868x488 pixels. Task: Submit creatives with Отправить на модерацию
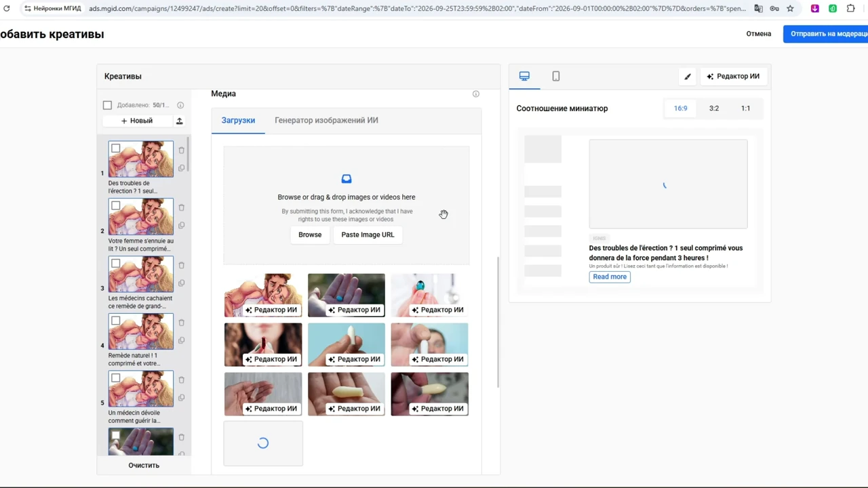point(826,34)
